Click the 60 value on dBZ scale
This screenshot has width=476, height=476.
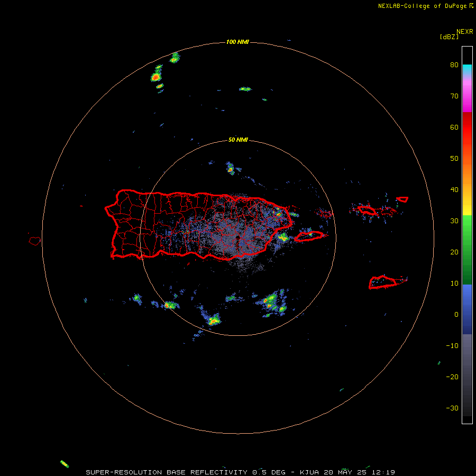[x=454, y=127]
